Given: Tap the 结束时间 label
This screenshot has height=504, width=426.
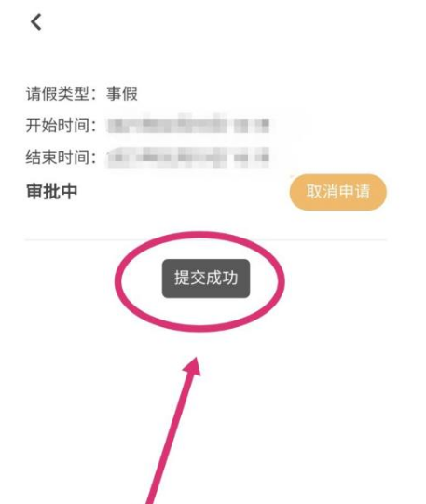Looking at the screenshot, I should tap(58, 157).
